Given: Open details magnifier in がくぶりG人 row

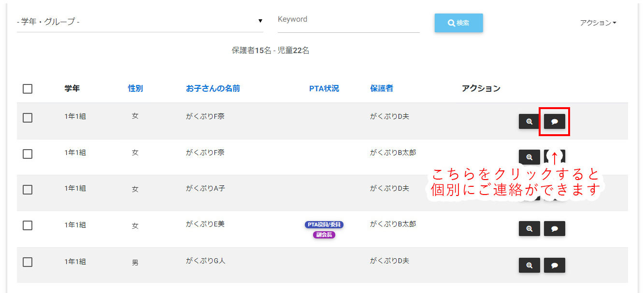Looking at the screenshot, I should point(529,265).
